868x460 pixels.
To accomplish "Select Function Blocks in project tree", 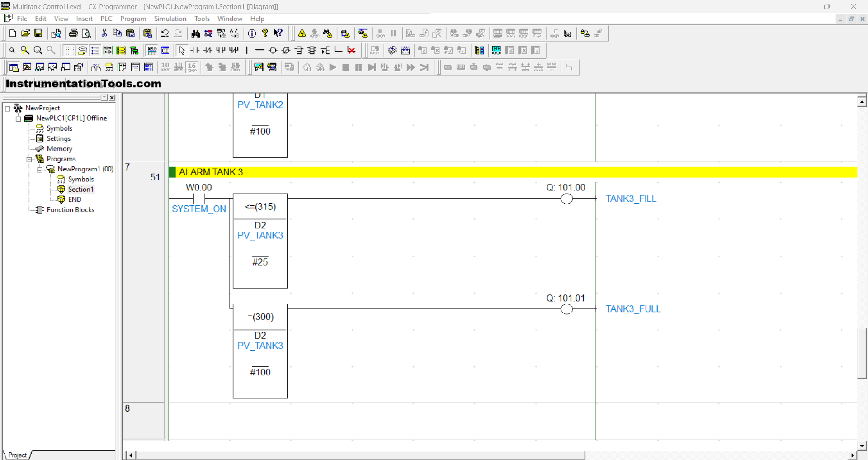I will [x=71, y=209].
